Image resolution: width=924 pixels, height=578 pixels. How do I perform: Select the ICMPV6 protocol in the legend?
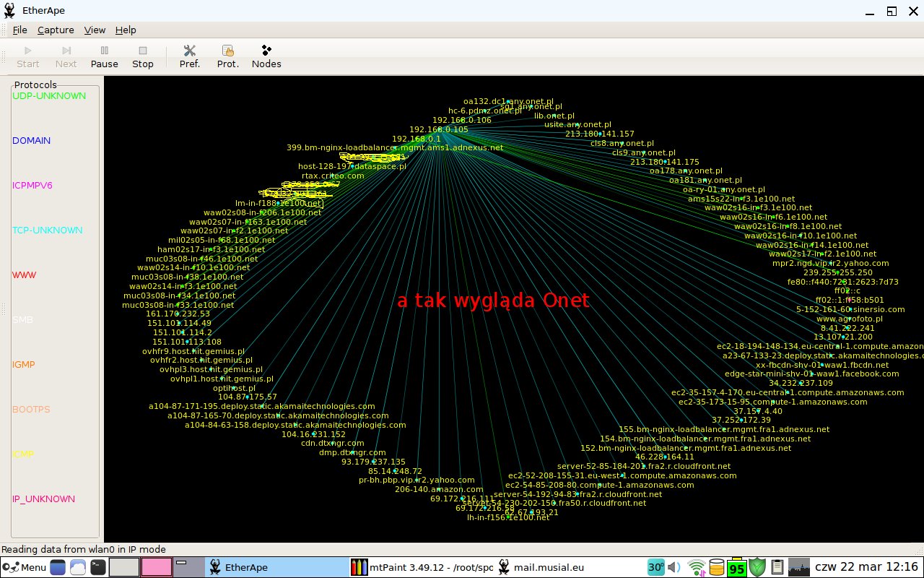click(x=32, y=186)
